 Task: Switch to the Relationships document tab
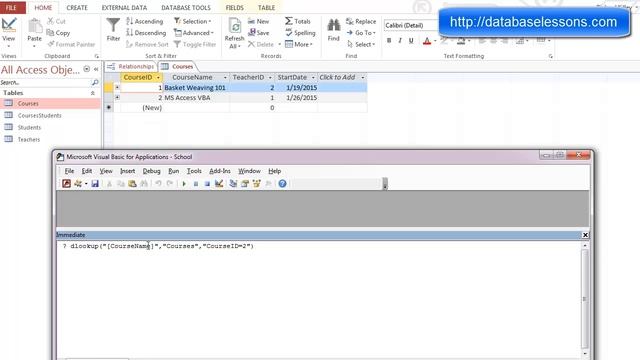tap(131, 67)
